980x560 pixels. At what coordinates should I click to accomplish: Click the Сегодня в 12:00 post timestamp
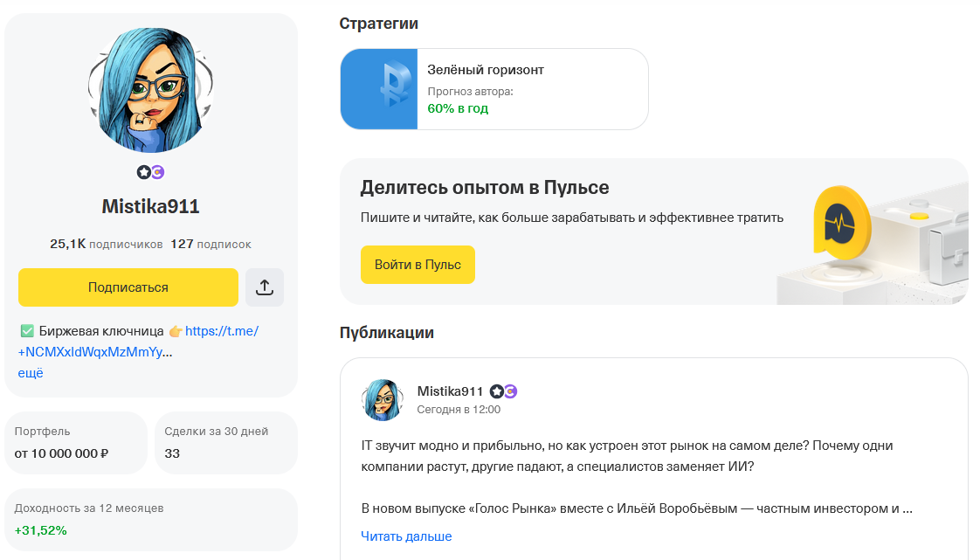pyautogui.click(x=459, y=410)
